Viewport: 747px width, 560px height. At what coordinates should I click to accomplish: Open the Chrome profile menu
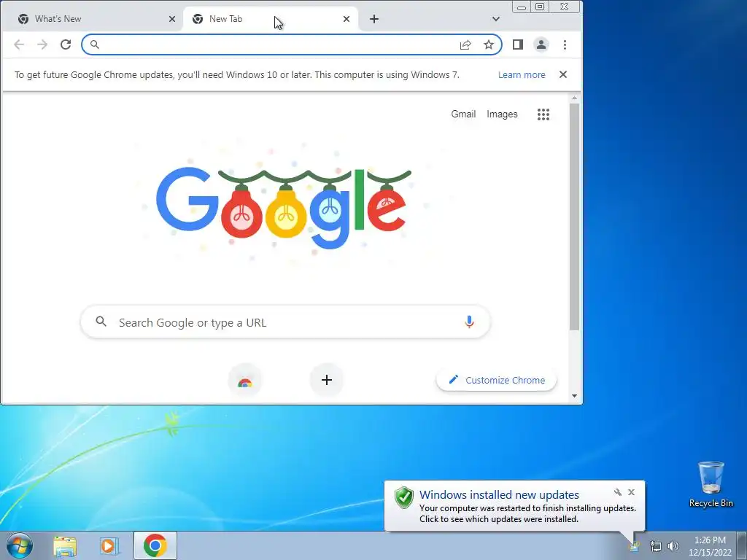point(541,44)
